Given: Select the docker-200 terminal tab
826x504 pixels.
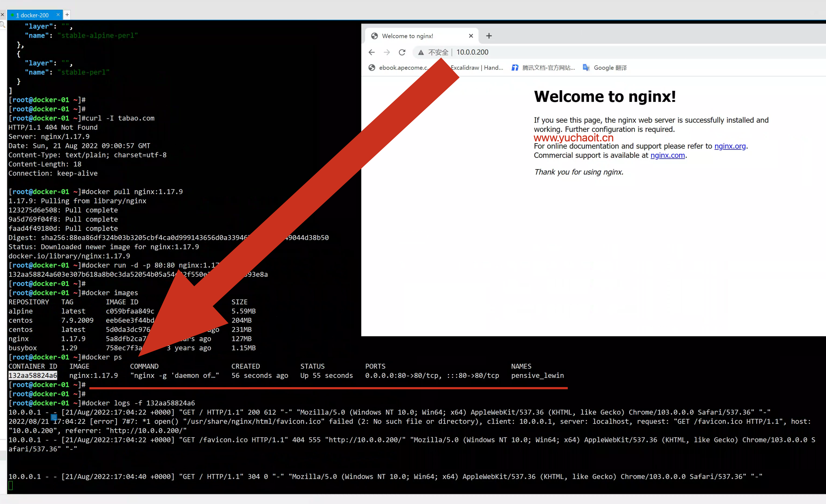Looking at the screenshot, I should pyautogui.click(x=32, y=15).
